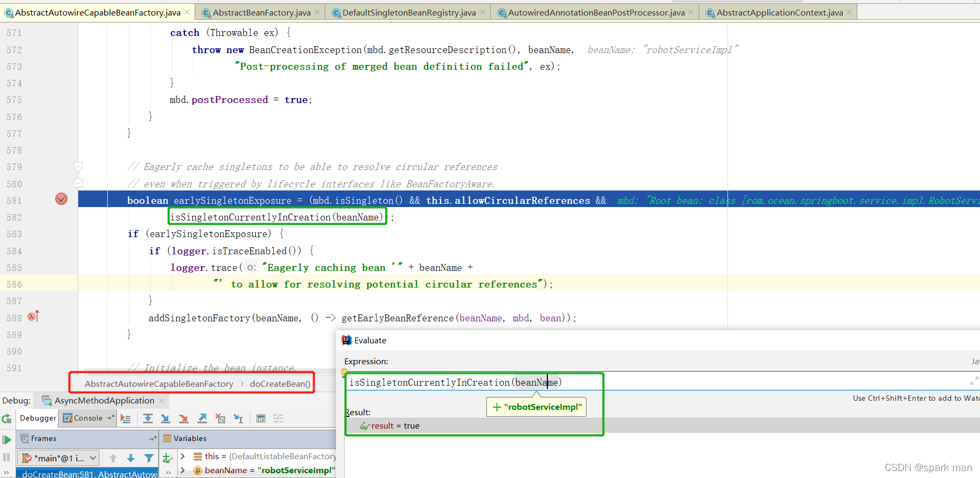The image size is (980, 478).
Task: Move to the previous frame with the up arrow
Action: point(113,458)
